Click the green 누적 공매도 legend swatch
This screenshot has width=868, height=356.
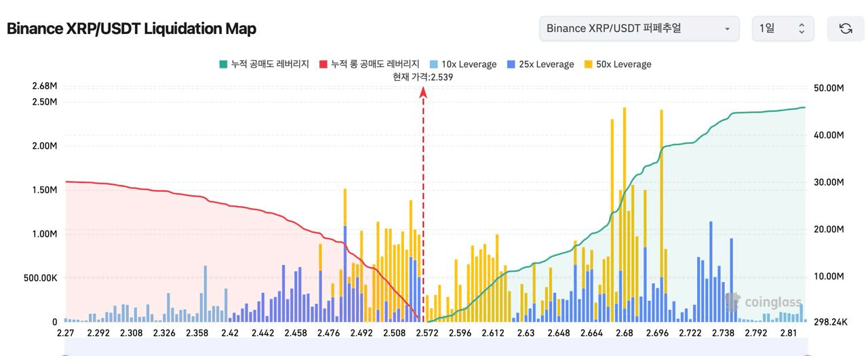(223, 64)
